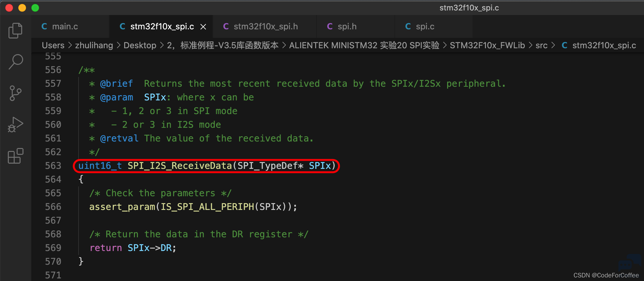Viewport: 644px width, 281px height.
Task: Click the stm32f10x_spi.c breadcrumb file item
Action: pos(599,45)
